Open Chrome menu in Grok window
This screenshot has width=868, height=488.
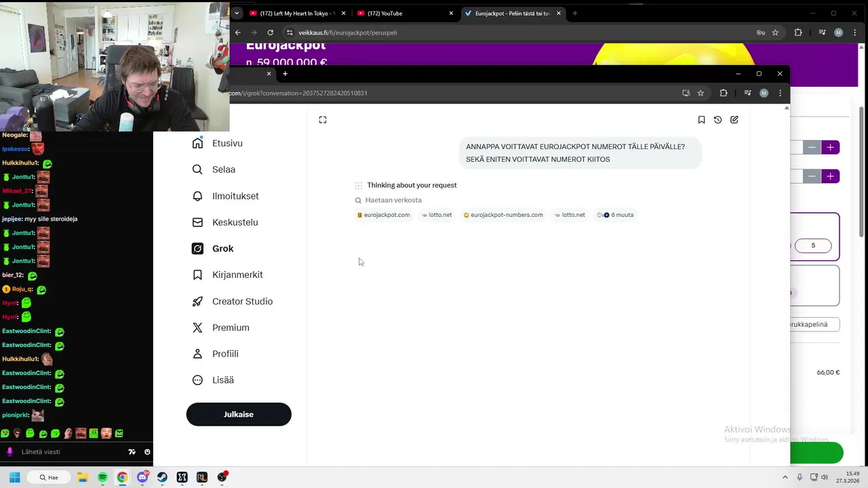tap(780, 93)
